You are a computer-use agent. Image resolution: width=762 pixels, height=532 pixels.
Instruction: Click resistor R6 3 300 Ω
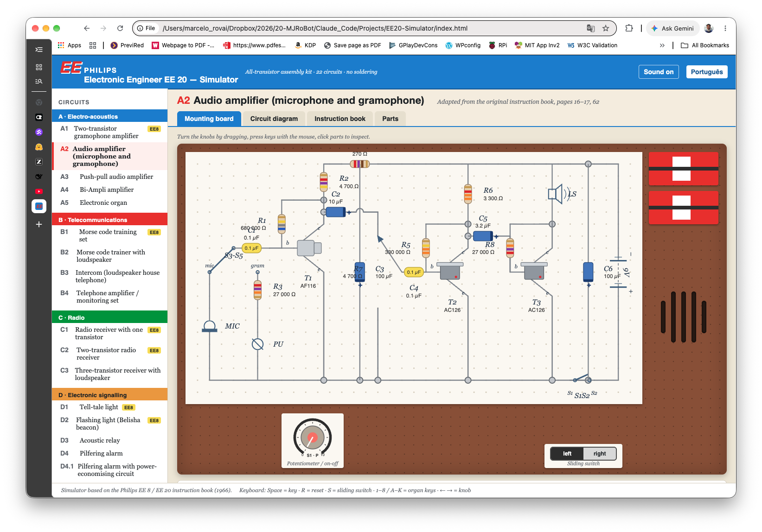tap(468, 194)
